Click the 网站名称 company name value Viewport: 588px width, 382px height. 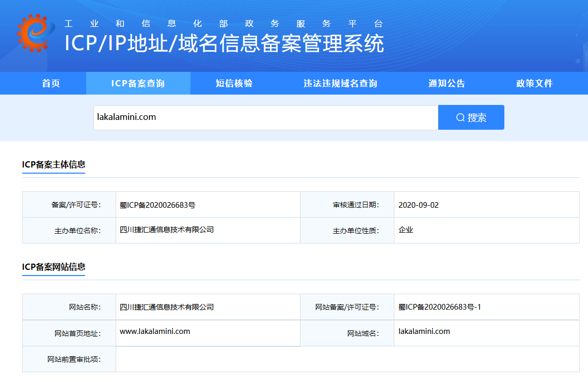tap(166, 307)
